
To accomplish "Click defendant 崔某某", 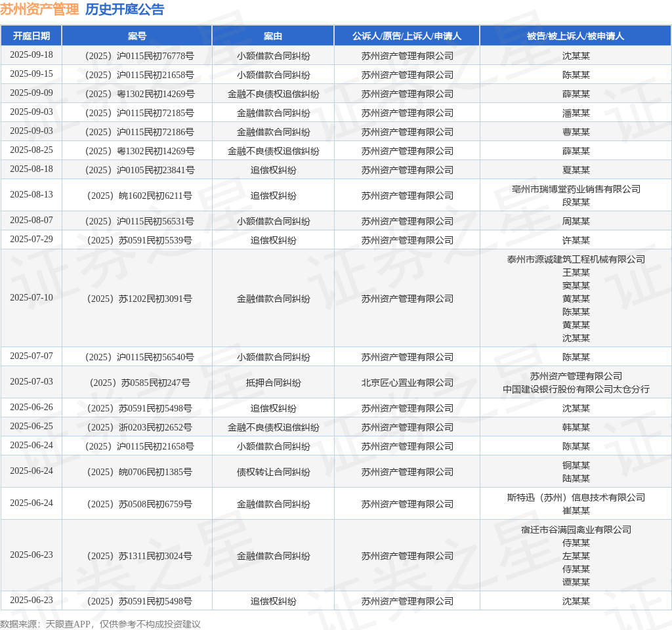I will pyautogui.click(x=576, y=511).
